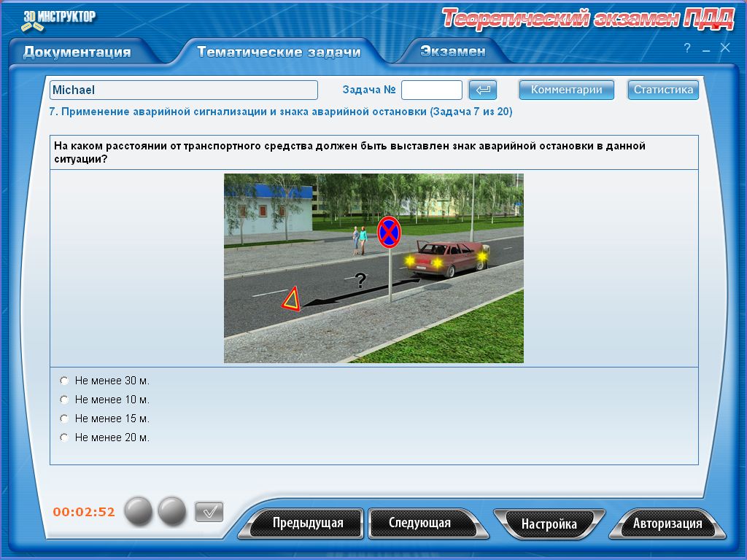Pick the 'Не менее 15 м.' radio button

[x=65, y=419]
